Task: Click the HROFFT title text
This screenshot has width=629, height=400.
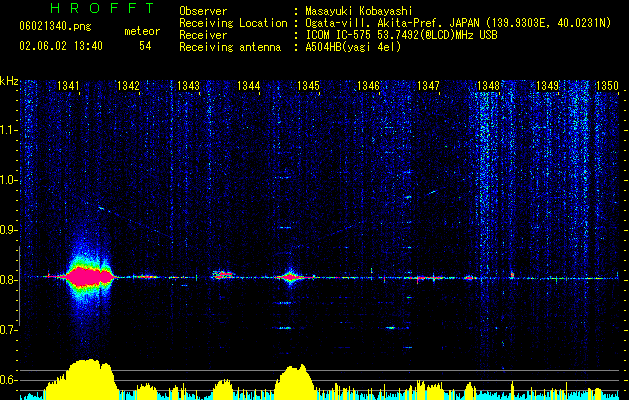Action: [102, 8]
